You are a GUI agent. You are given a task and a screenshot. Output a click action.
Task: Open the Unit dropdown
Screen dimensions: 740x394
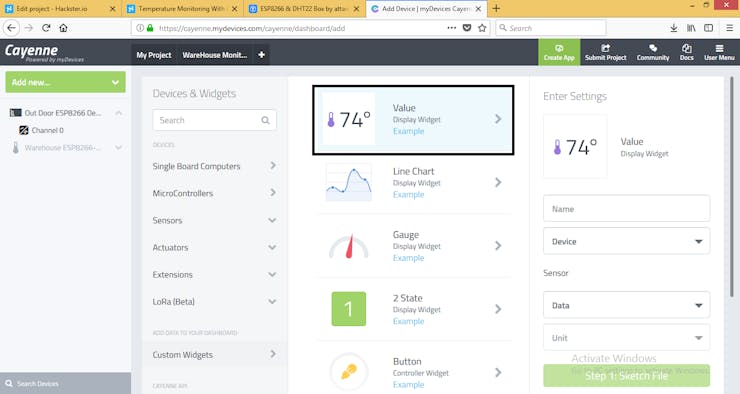click(626, 337)
